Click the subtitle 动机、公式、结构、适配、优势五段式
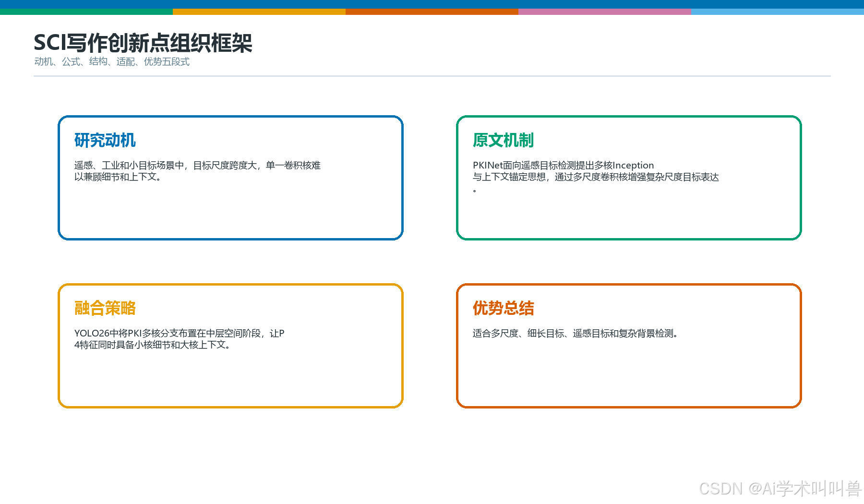Screen dimensions: 864x504 tap(112, 61)
